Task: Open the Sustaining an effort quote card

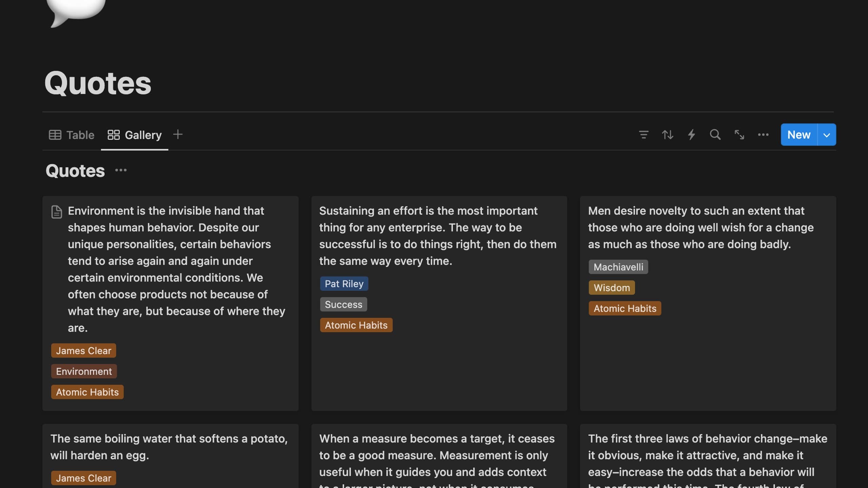Action: (x=439, y=303)
